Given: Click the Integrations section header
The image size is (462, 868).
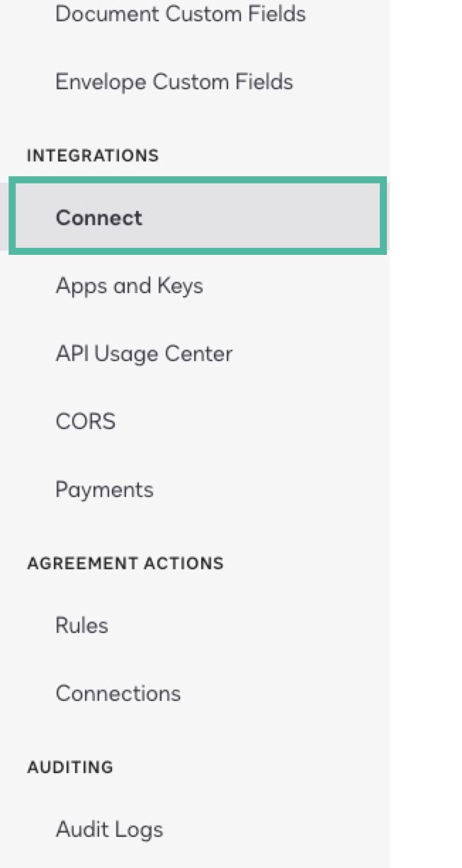Looking at the screenshot, I should pyautogui.click(x=93, y=156).
